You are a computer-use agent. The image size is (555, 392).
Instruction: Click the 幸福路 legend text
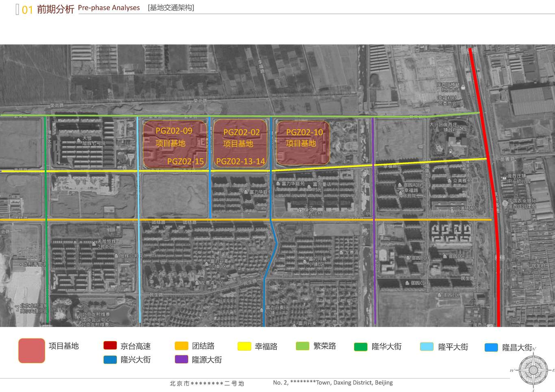(x=266, y=347)
